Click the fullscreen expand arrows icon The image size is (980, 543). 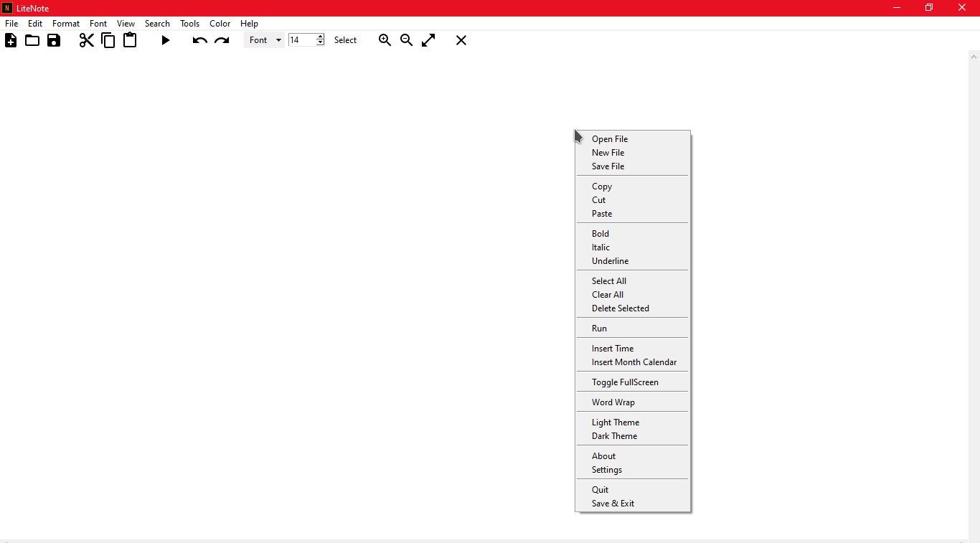(x=428, y=40)
